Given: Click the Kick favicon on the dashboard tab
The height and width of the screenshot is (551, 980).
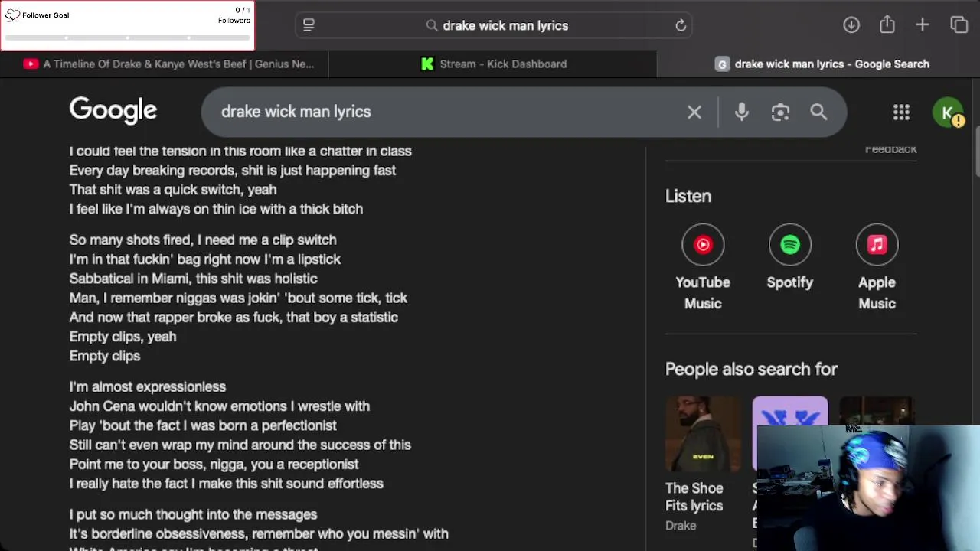Looking at the screenshot, I should pyautogui.click(x=427, y=64).
